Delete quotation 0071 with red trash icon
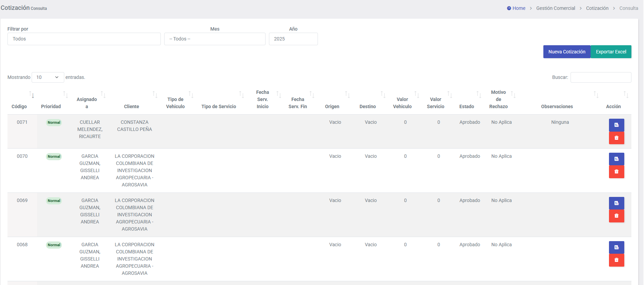 click(x=616, y=138)
